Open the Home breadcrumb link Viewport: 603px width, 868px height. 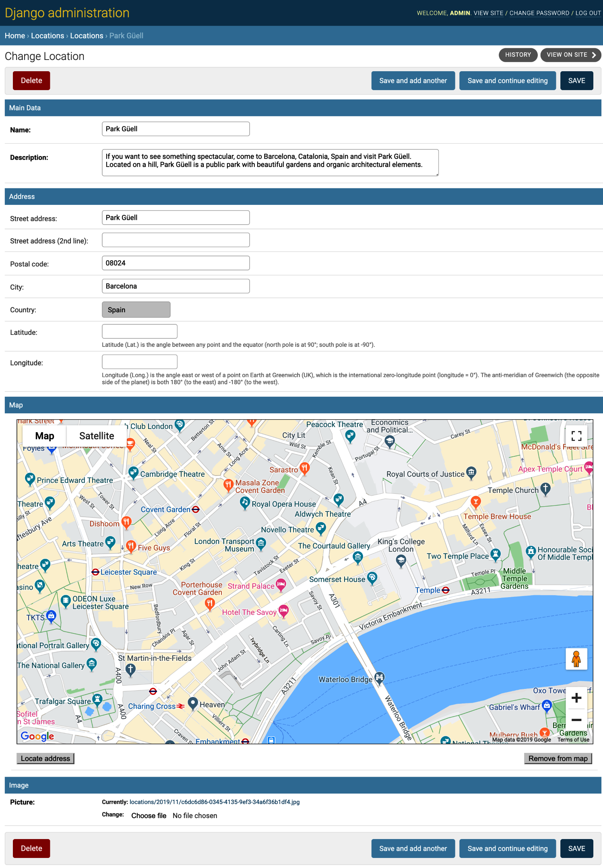coord(15,36)
